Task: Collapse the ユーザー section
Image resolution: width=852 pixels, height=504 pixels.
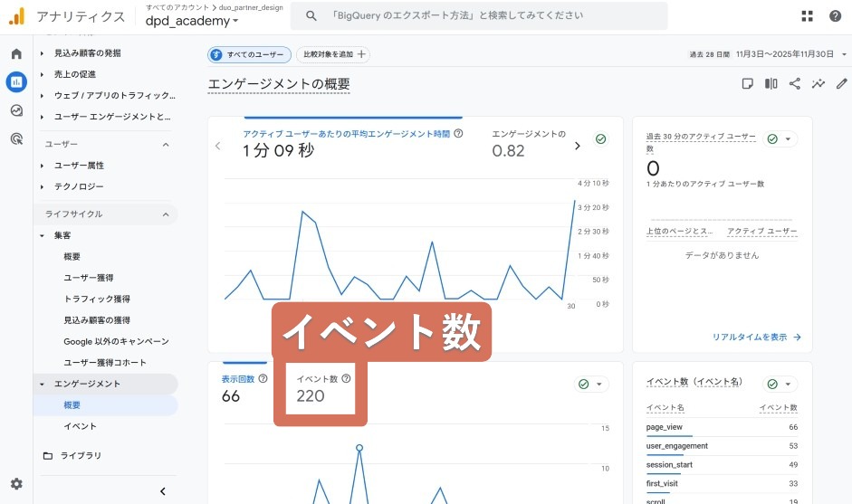Action: pyautogui.click(x=166, y=145)
